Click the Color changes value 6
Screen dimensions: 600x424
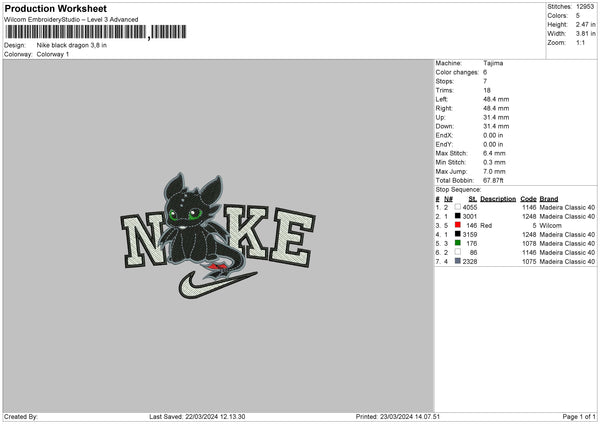485,72
